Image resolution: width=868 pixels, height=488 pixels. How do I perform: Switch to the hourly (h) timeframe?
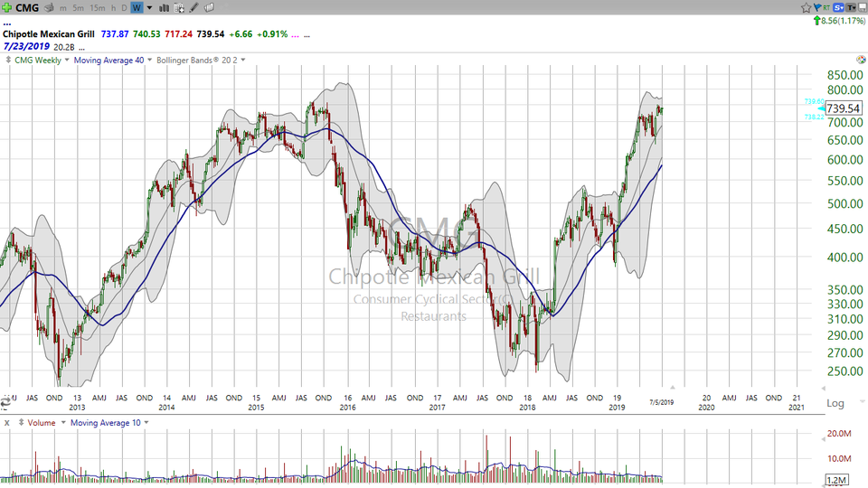(x=114, y=8)
